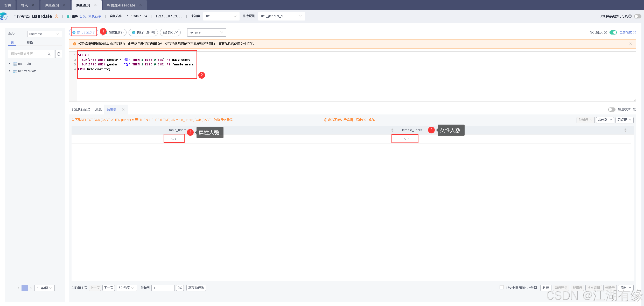
Task: Enable save SQL to execution history toggle
Action: 638,16
